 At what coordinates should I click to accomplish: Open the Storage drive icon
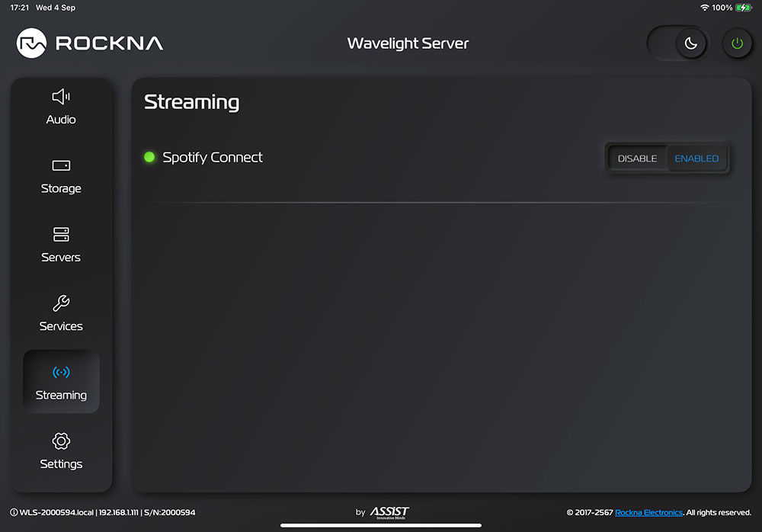tap(61, 165)
